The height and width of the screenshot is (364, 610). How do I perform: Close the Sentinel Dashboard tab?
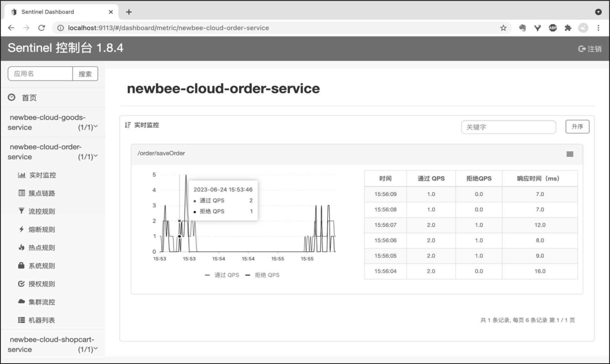pyautogui.click(x=111, y=12)
